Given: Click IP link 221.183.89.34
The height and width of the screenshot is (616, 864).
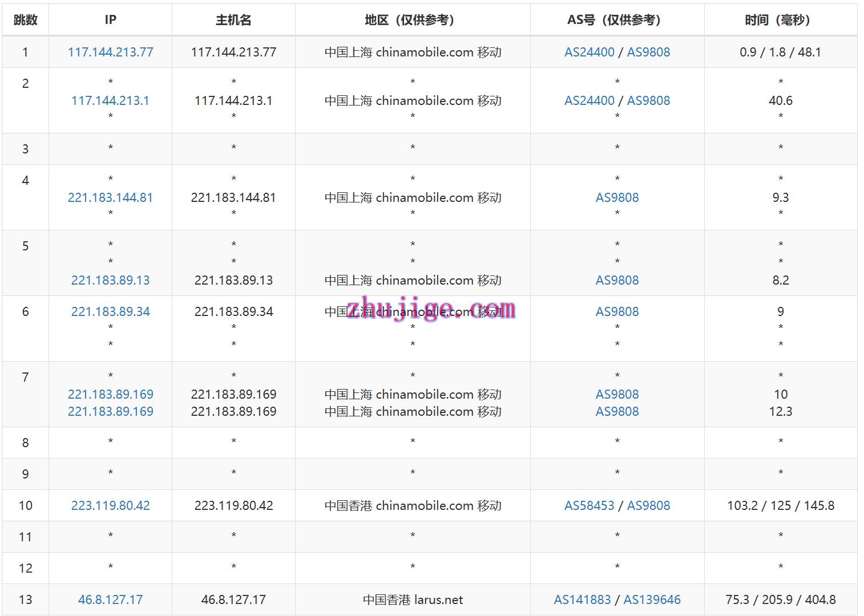Looking at the screenshot, I should (110, 311).
